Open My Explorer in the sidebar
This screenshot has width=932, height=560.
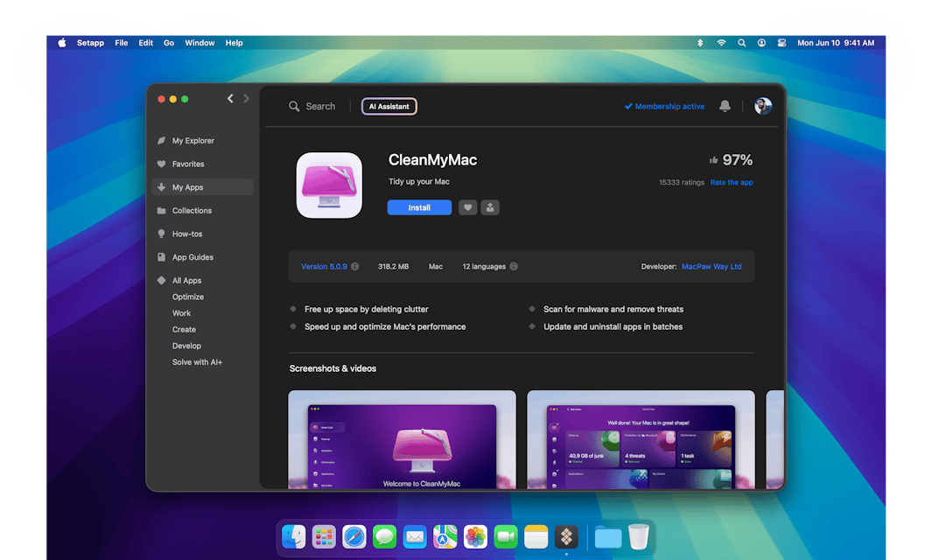point(193,141)
